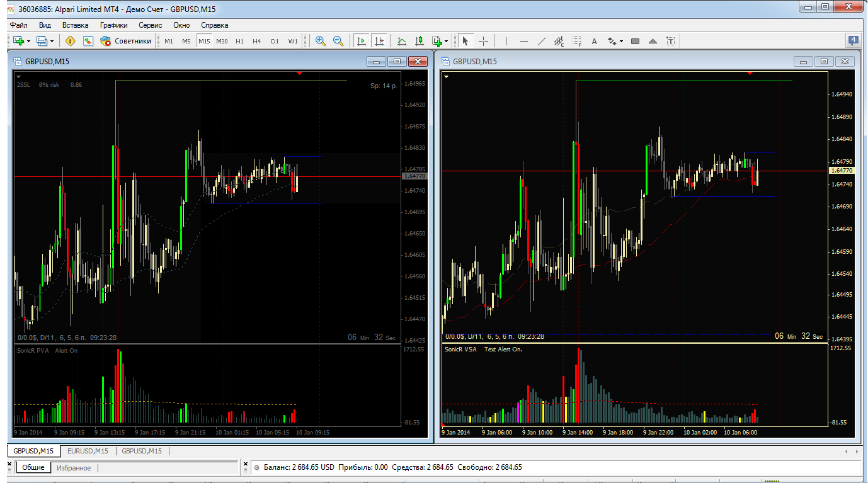Select the M30 timeframe
This screenshot has height=495, width=868.
click(x=222, y=41)
